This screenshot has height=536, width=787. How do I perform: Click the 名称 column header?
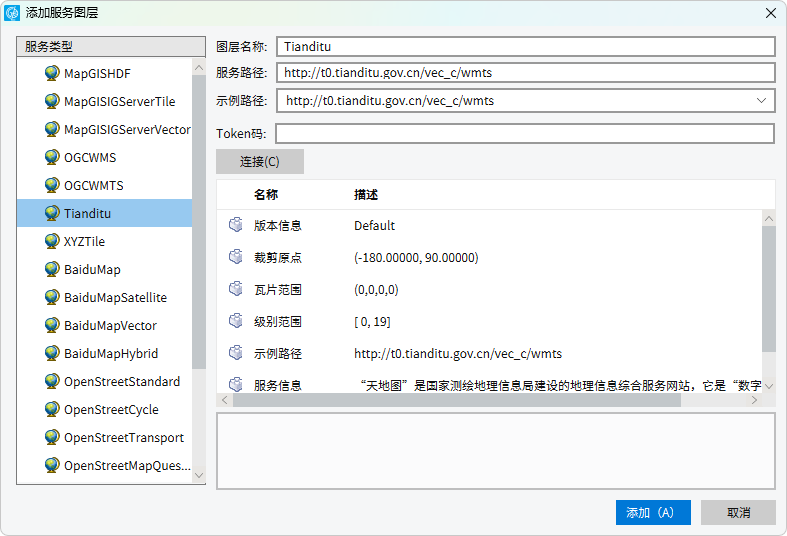(266, 195)
